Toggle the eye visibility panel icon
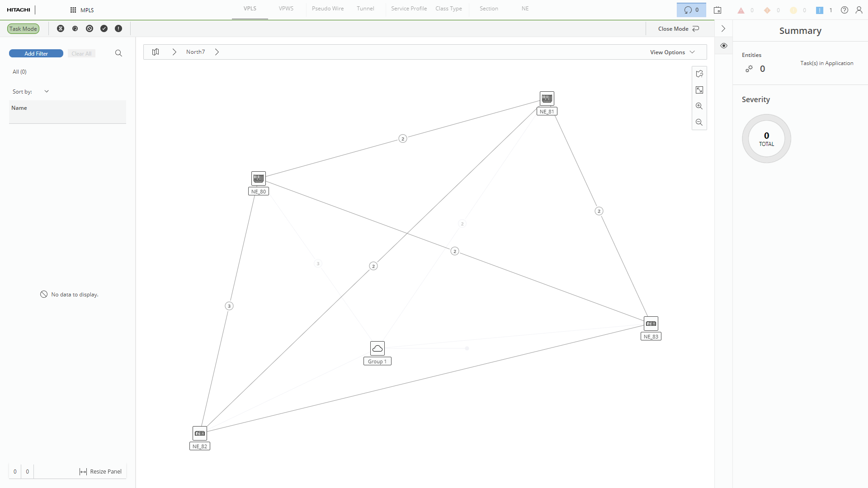The height and width of the screenshot is (488, 868). coord(724,46)
